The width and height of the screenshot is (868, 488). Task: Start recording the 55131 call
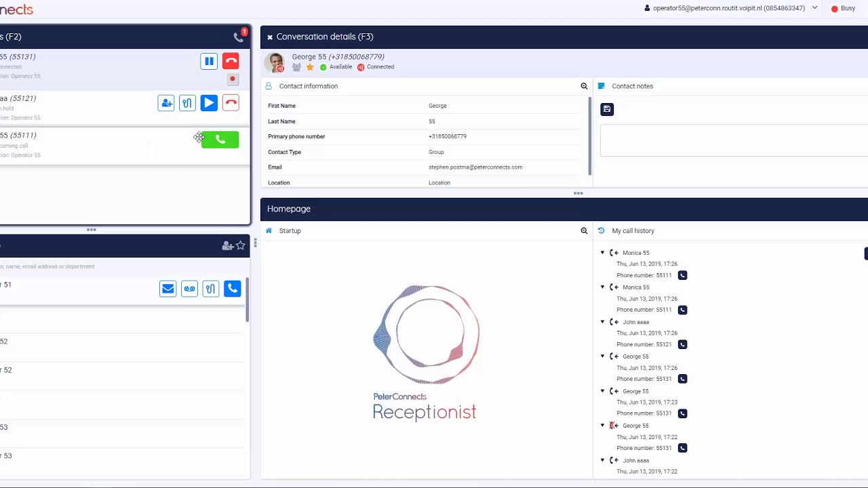[233, 79]
